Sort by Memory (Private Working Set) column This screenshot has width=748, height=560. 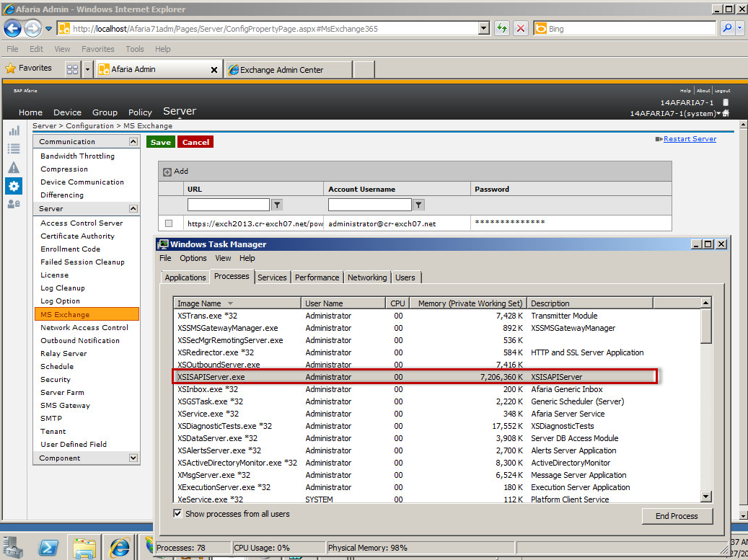click(469, 303)
